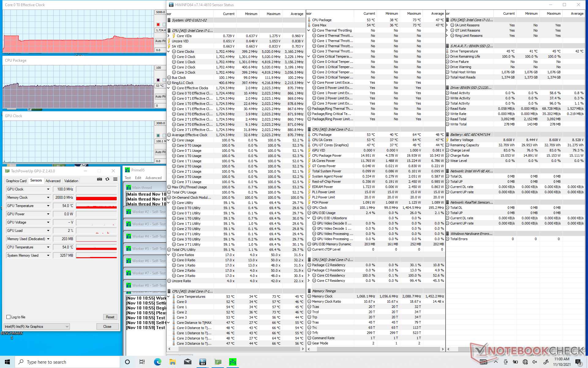
Task: Open File Explorer from taskbar
Action: [172, 362]
